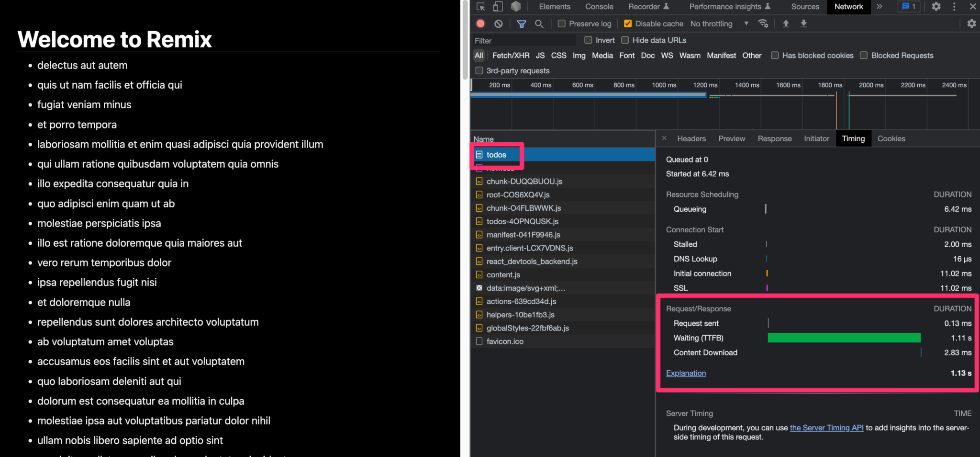
Task: Switch to the Response tab
Action: click(774, 138)
